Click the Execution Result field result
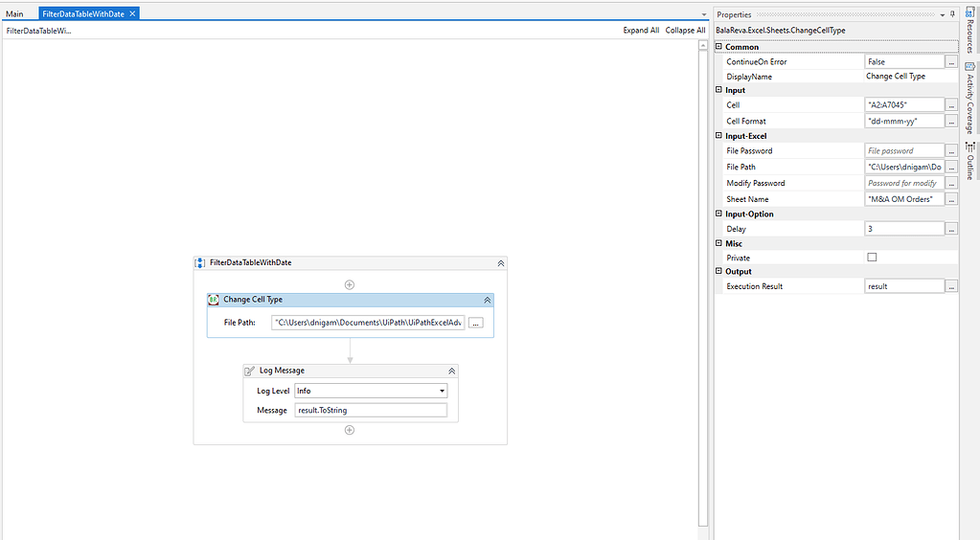The width and height of the screenshot is (980, 540). [x=904, y=286]
